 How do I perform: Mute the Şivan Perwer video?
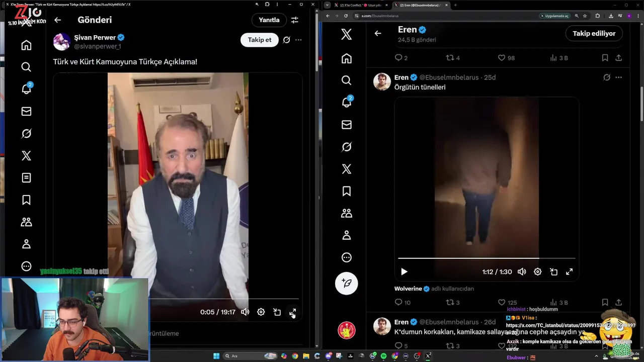point(245,312)
